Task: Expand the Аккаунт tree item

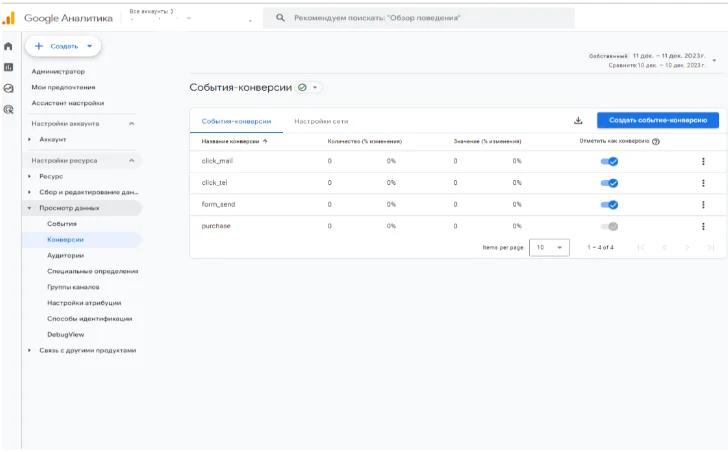Action: click(x=29, y=139)
